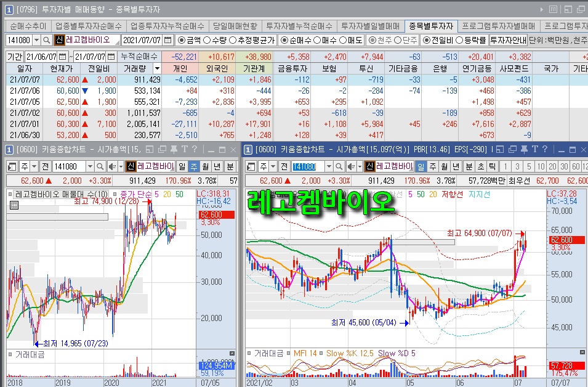Click the search magnifier in right chart window

(339, 166)
